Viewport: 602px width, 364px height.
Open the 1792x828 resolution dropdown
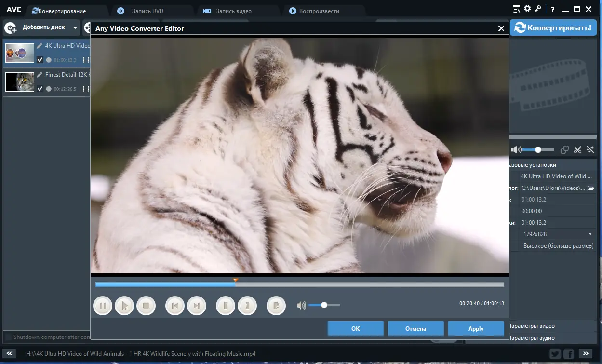(590, 234)
